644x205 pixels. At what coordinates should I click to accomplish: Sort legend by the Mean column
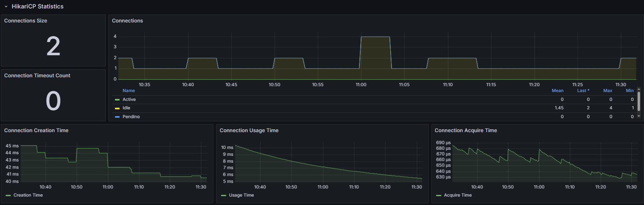557,91
